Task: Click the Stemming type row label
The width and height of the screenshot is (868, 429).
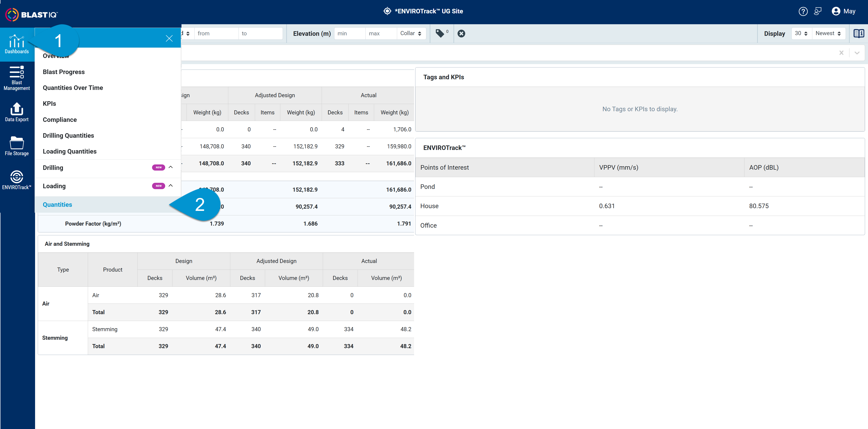Action: click(x=55, y=337)
